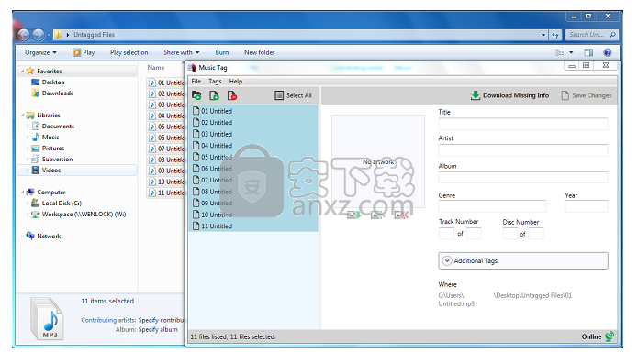This screenshot has width=638, height=364.
Task: Click the change view icon in Explorer
Action: click(x=560, y=52)
